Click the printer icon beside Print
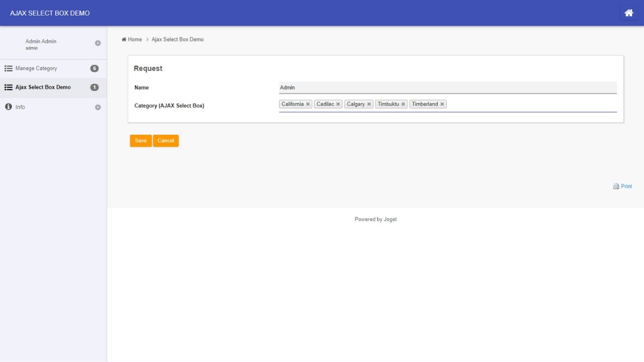This screenshot has height=362, width=644. (616, 187)
